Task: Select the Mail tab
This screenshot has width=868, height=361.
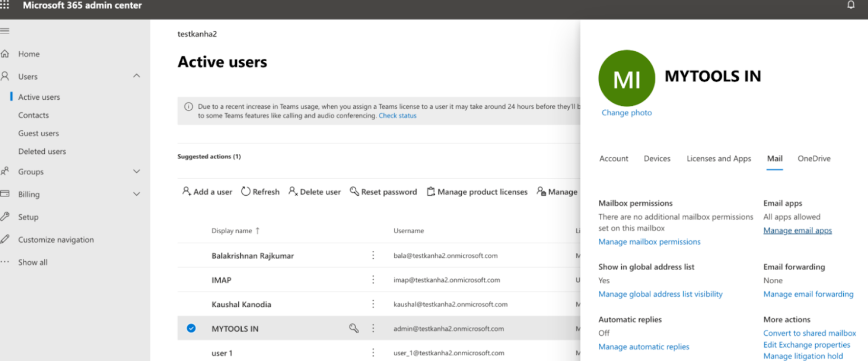Action: (x=774, y=158)
